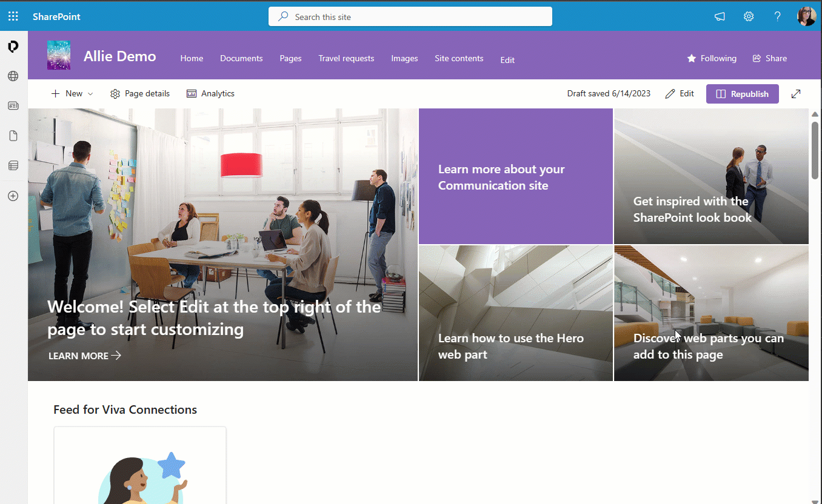Go to Travel requests in site navigation
822x504 pixels.
click(346, 58)
